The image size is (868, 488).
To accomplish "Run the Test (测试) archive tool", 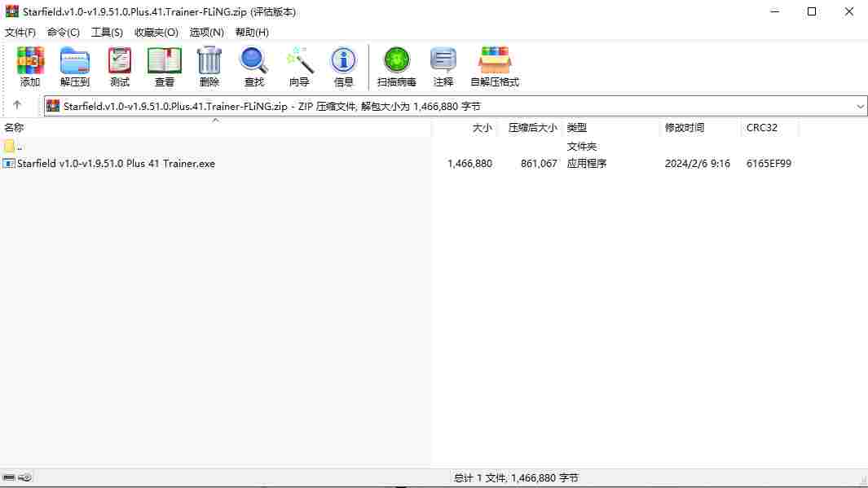I will (x=120, y=66).
